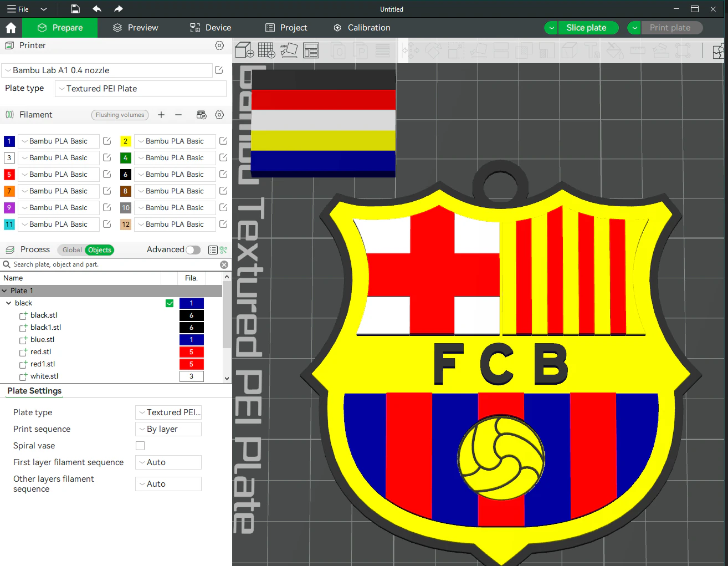Image resolution: width=728 pixels, height=566 pixels.
Task: Open filament section settings gear
Action: pyautogui.click(x=219, y=115)
